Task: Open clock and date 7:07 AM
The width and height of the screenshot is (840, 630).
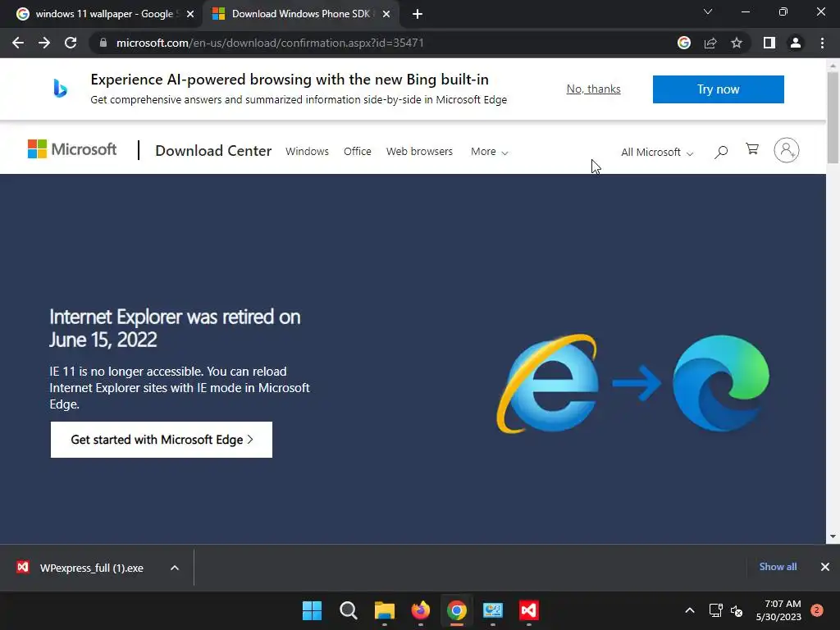Action: pyautogui.click(x=778, y=610)
